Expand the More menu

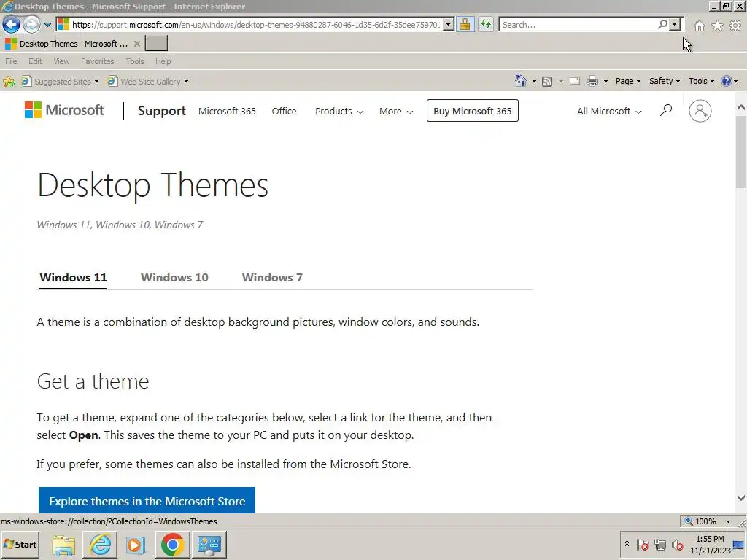click(x=396, y=111)
